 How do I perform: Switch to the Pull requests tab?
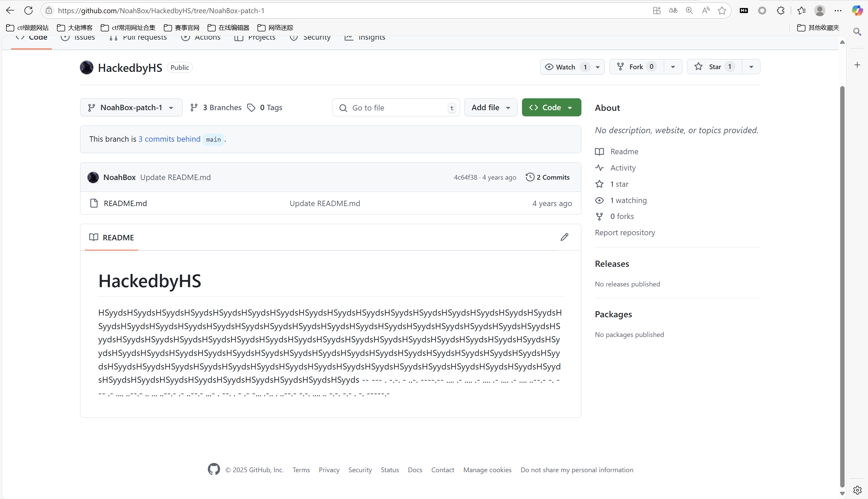click(x=138, y=38)
